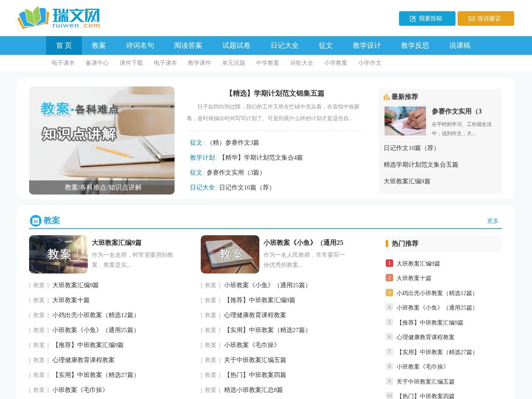Click the envelope icon on 投诉建议 button
Viewport: 532px width, 399px height.
471,18
